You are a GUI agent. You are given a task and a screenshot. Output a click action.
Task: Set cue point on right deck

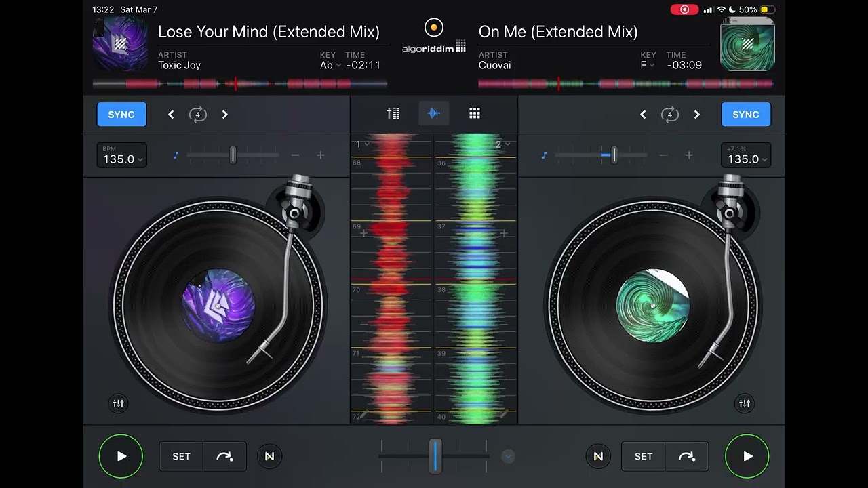click(x=644, y=457)
